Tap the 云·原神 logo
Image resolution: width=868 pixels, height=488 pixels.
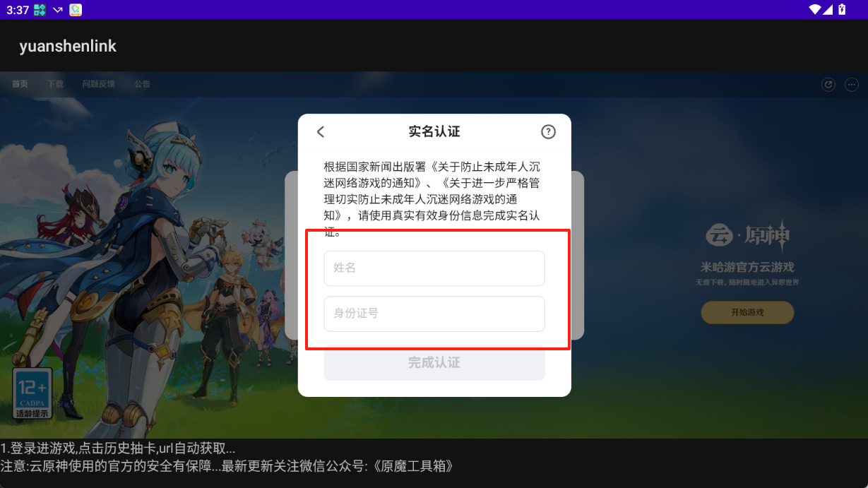747,237
